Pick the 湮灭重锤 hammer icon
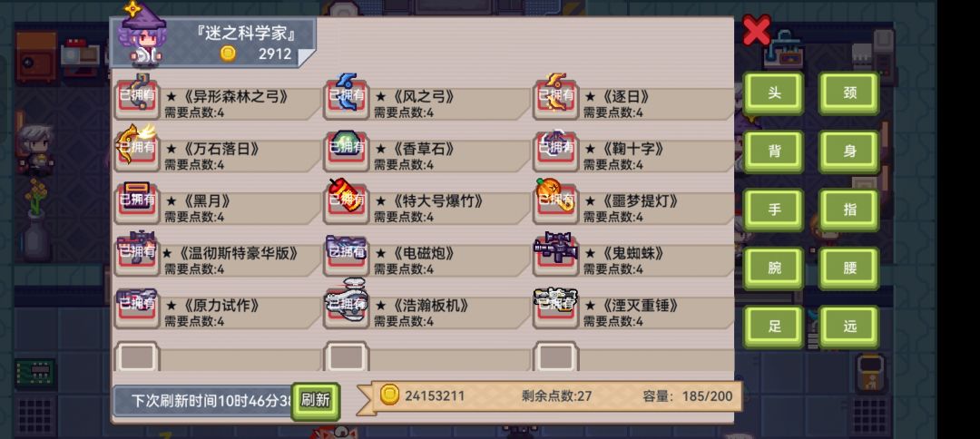Viewport: 980px width, 439px height. pos(555,305)
